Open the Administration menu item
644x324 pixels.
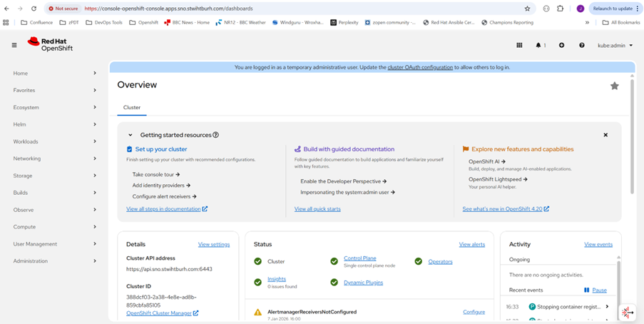tap(54, 261)
